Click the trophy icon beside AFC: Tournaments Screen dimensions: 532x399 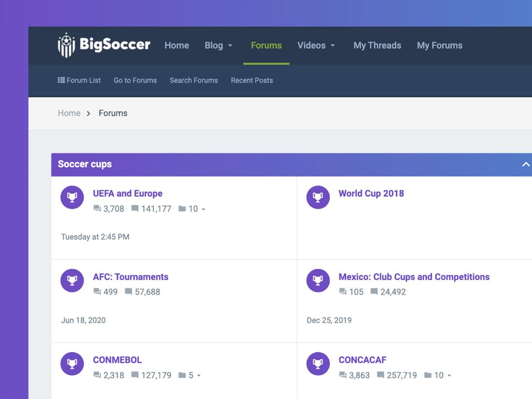(x=72, y=280)
